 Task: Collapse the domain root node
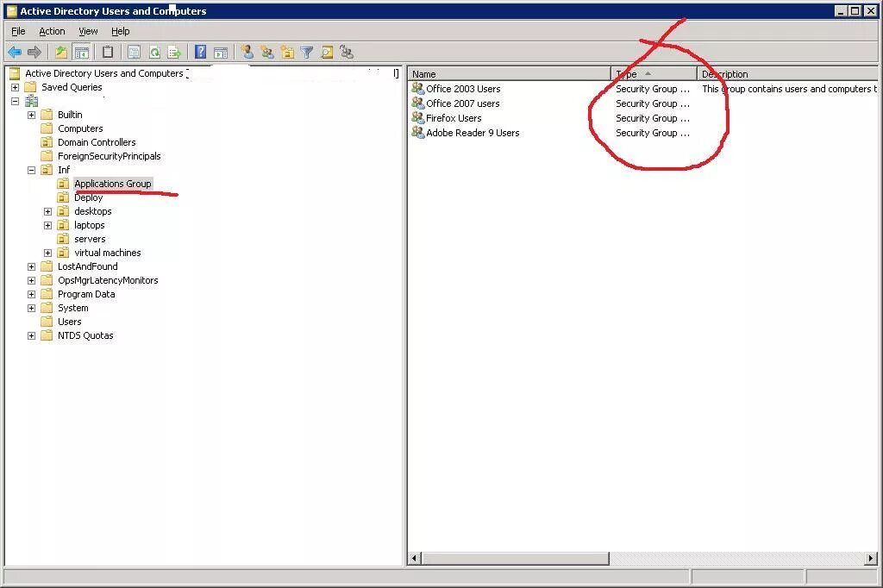[x=16, y=102]
